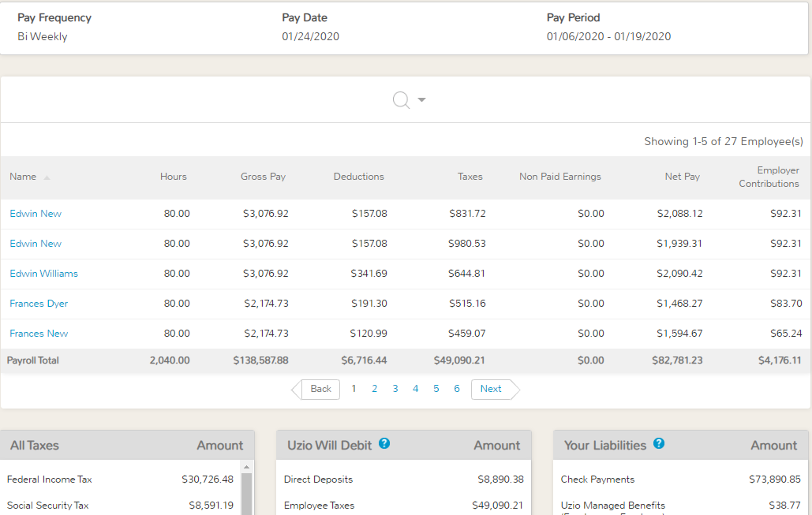Select page 3 in pagination

[x=395, y=389]
